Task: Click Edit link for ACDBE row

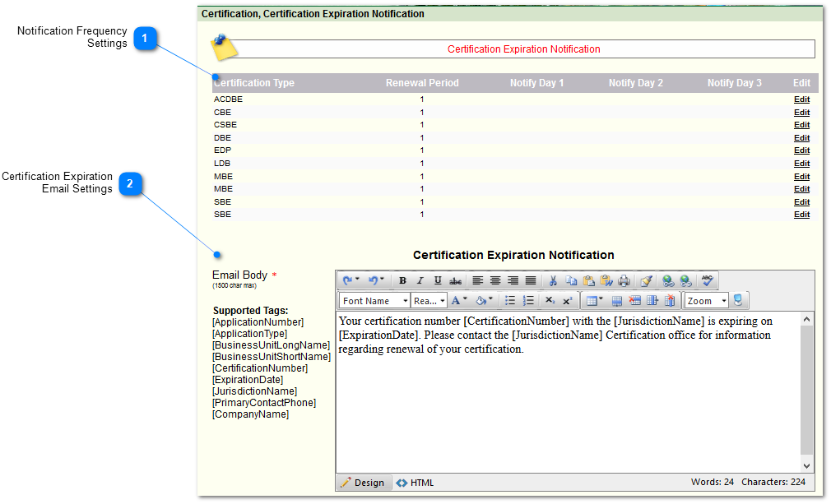Action: 801,99
